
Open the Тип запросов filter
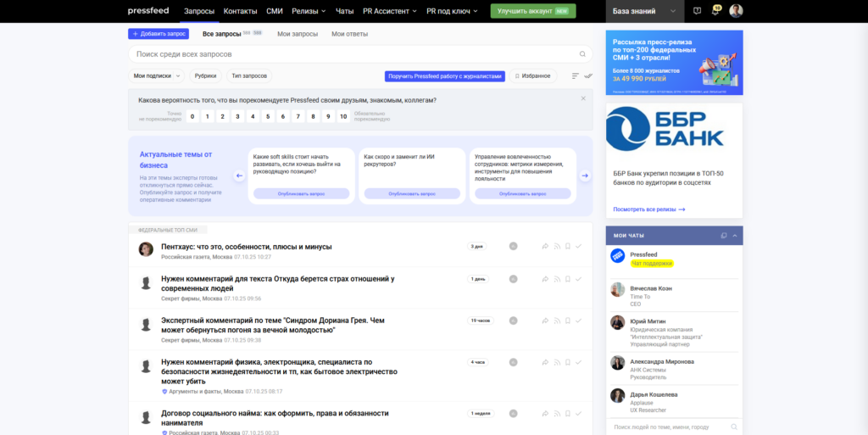pos(249,75)
